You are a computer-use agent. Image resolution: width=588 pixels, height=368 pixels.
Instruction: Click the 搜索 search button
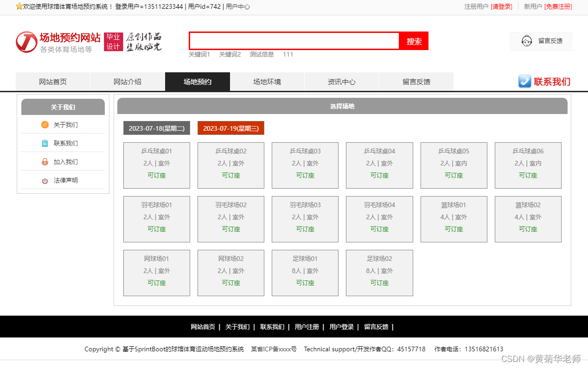(x=413, y=41)
